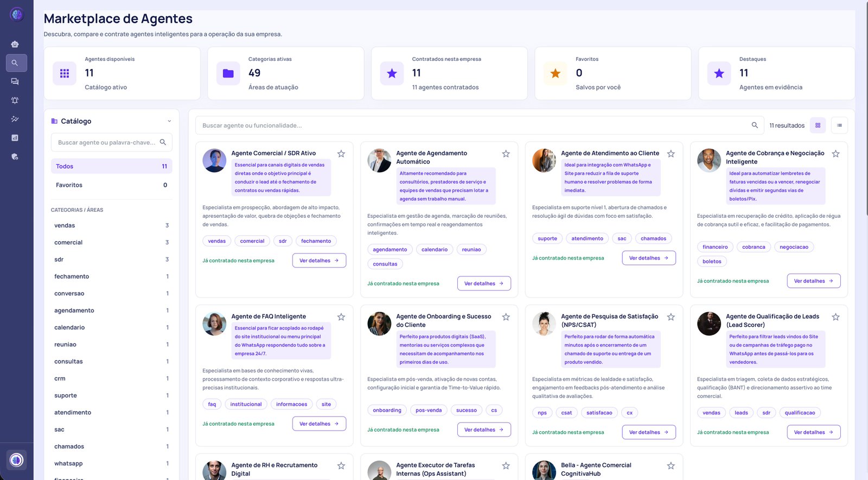Select the search icon in left sidebar
Screen dimensions: 868x480
(16, 63)
